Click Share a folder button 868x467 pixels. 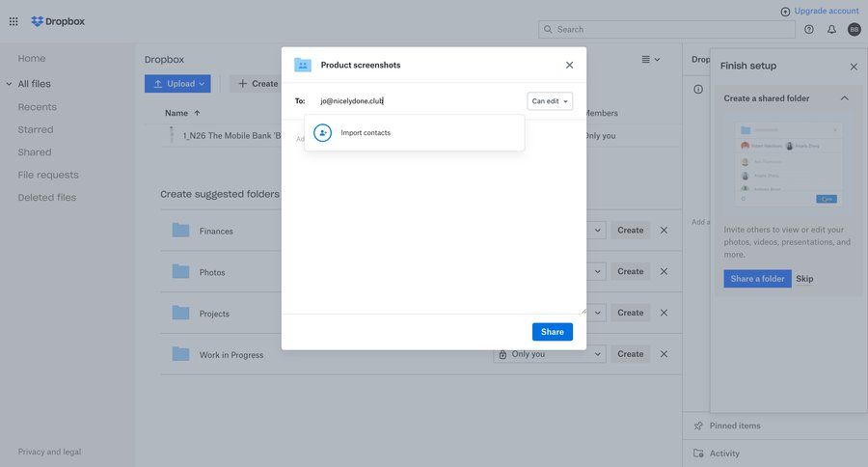click(x=757, y=279)
